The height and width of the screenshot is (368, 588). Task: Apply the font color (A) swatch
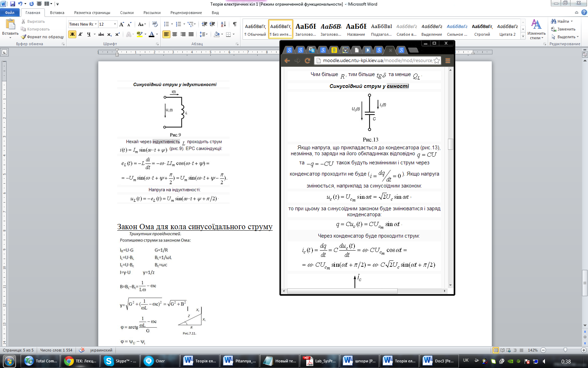tap(152, 34)
